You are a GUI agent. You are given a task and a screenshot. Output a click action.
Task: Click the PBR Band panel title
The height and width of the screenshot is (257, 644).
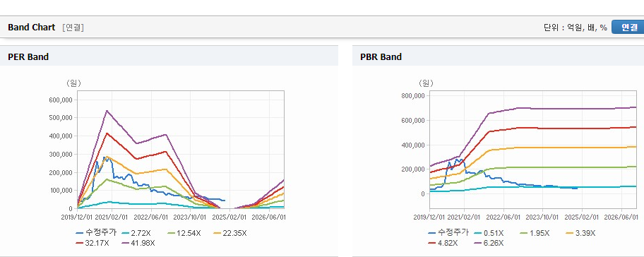point(381,56)
